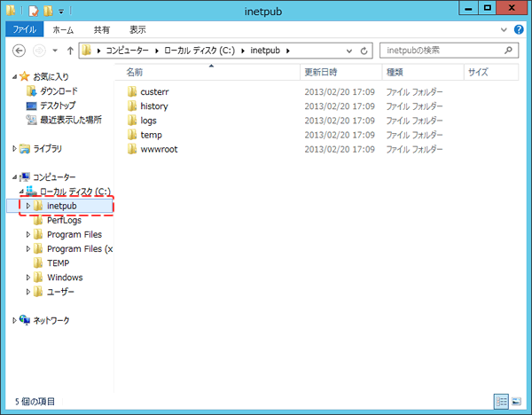
Task: Refresh the inetpub folder view
Action: tap(364, 51)
